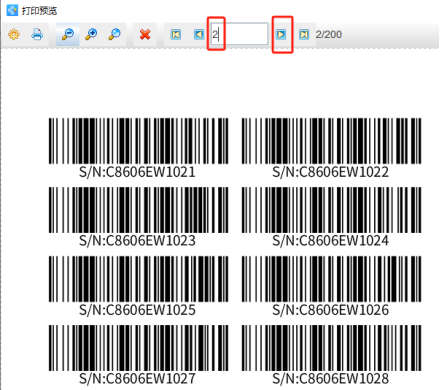Click the fit-to-page magnifier icon
This screenshot has height=390, width=440.
114,34
